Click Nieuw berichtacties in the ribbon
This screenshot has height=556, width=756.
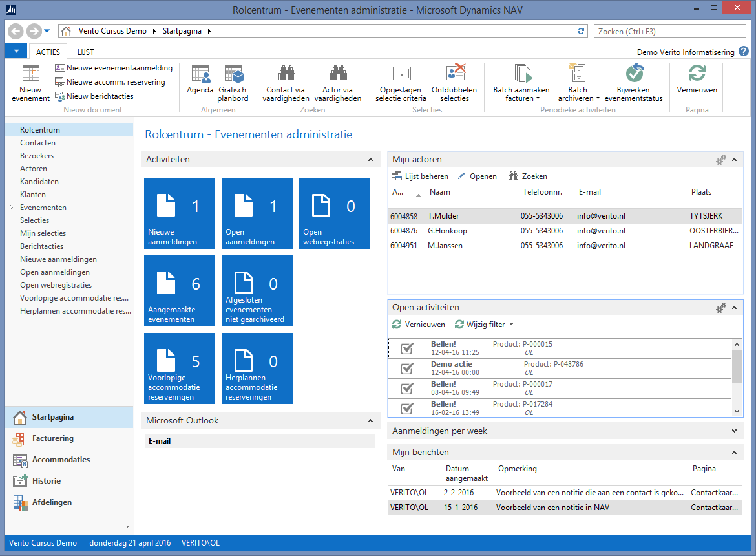click(94, 96)
